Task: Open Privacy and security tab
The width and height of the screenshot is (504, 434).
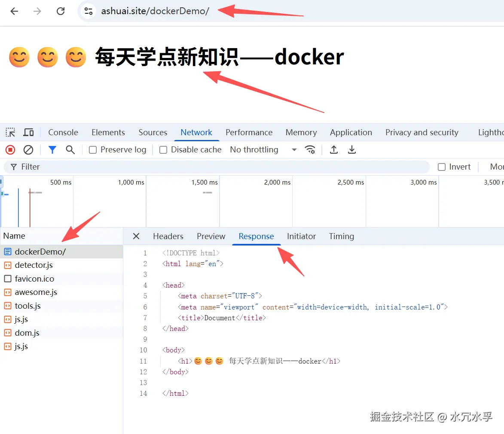Action: click(x=422, y=132)
